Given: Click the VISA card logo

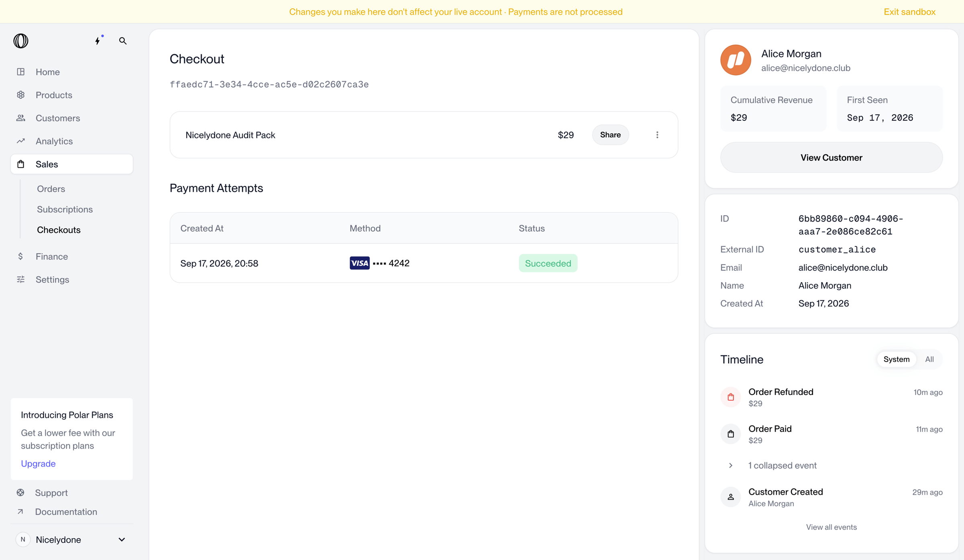Looking at the screenshot, I should [x=359, y=263].
